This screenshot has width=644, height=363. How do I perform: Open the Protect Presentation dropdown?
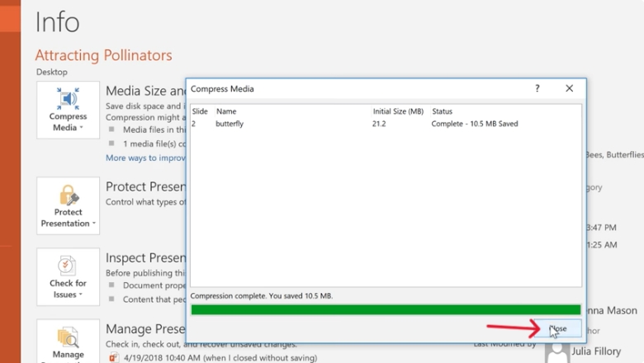pyautogui.click(x=69, y=206)
